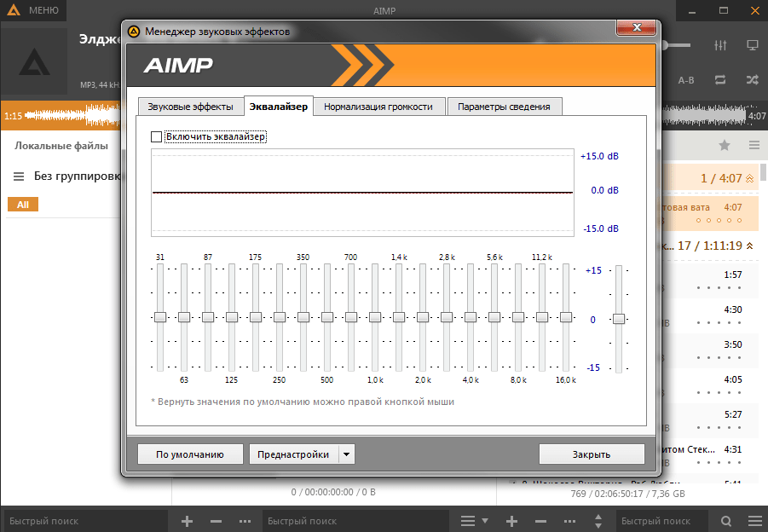Click the 2,0k band slider
This screenshot has width=768, height=532.
423,317
